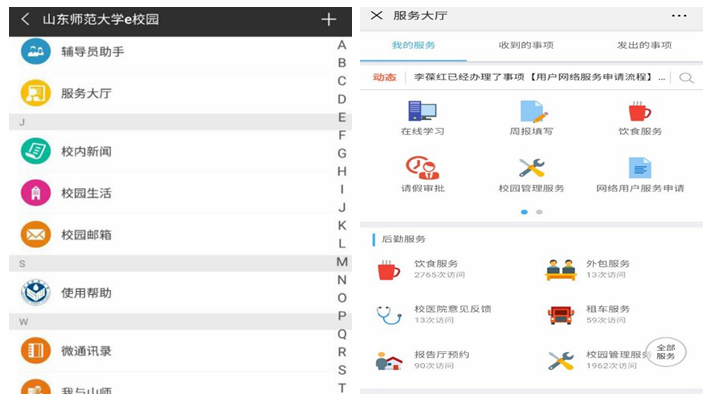The image size is (712, 400).
Task: Open 校园管理服务 tools icon in top grid
Action: (532, 168)
